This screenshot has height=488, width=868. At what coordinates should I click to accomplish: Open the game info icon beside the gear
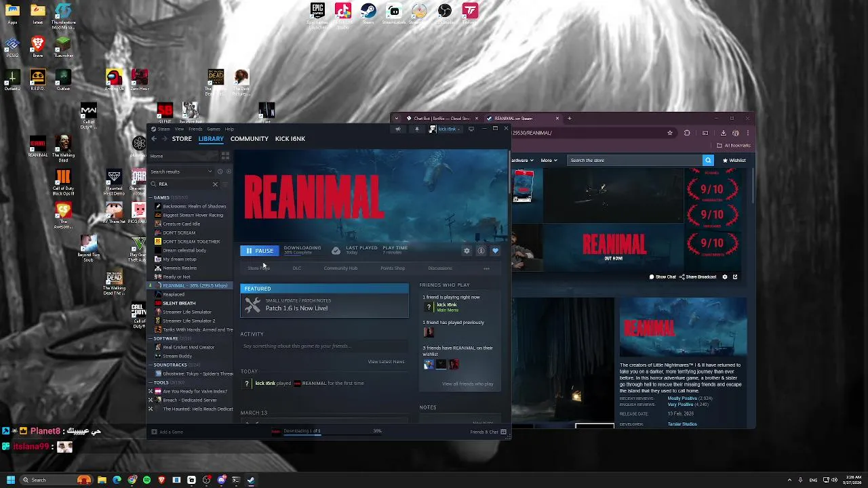[481, 251]
